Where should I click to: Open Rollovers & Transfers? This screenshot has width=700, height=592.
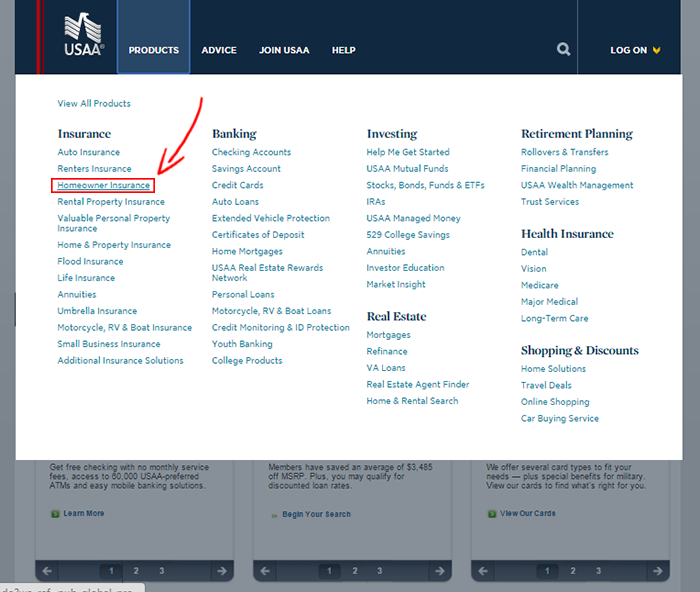564,152
